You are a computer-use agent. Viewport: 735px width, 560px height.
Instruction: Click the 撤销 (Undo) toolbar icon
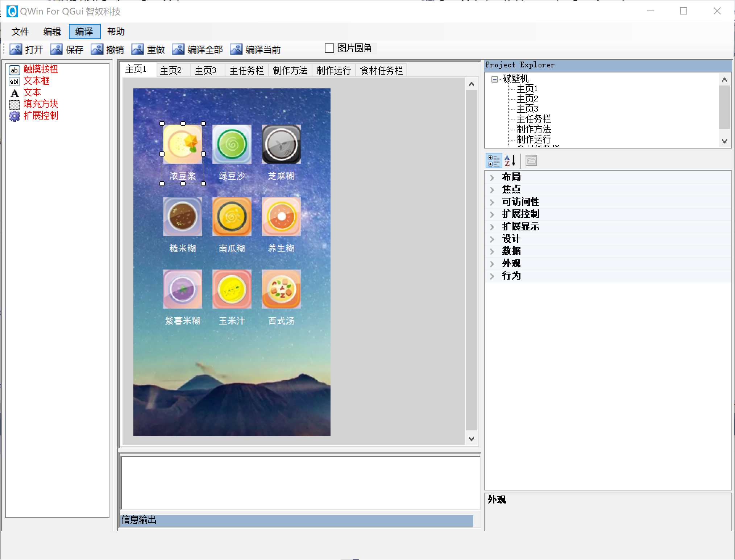(97, 49)
